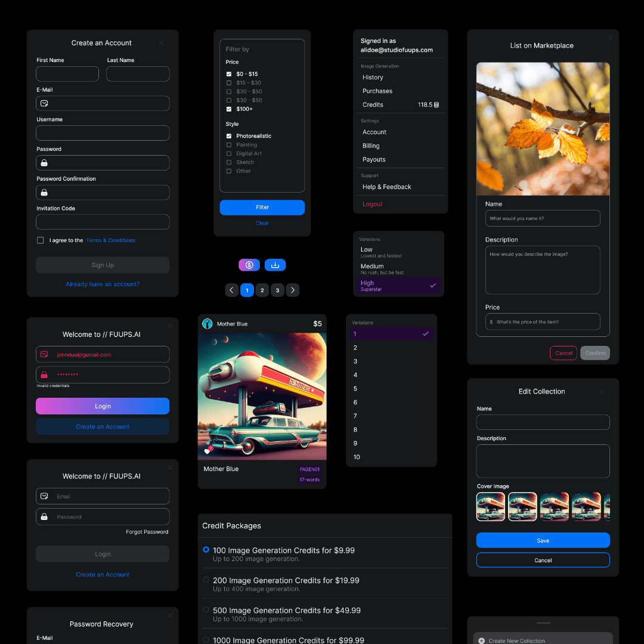The image size is (644, 644).
Task: Click the heart like icon on Mother Blue card
Action: [208, 451]
